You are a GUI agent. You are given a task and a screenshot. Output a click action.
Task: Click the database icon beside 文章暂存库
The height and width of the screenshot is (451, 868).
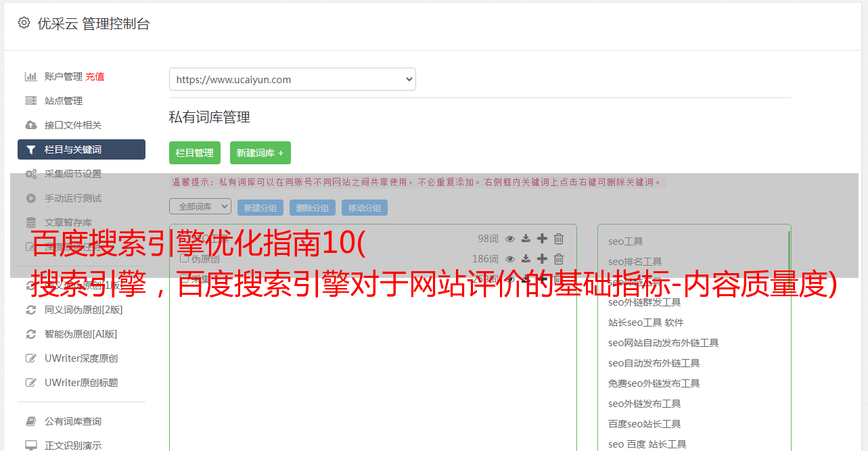pyautogui.click(x=31, y=222)
